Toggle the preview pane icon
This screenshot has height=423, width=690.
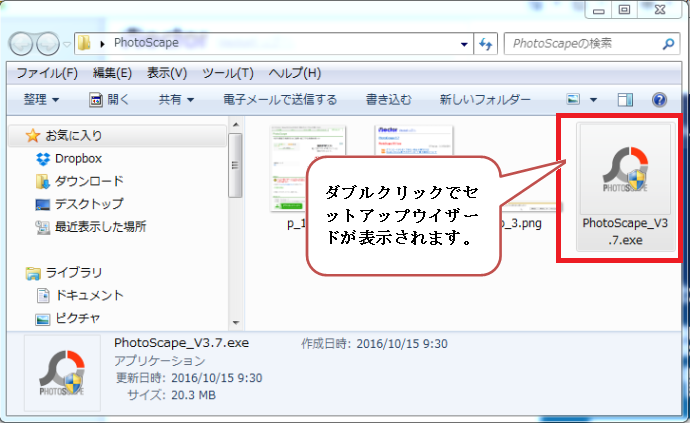pyautogui.click(x=626, y=100)
